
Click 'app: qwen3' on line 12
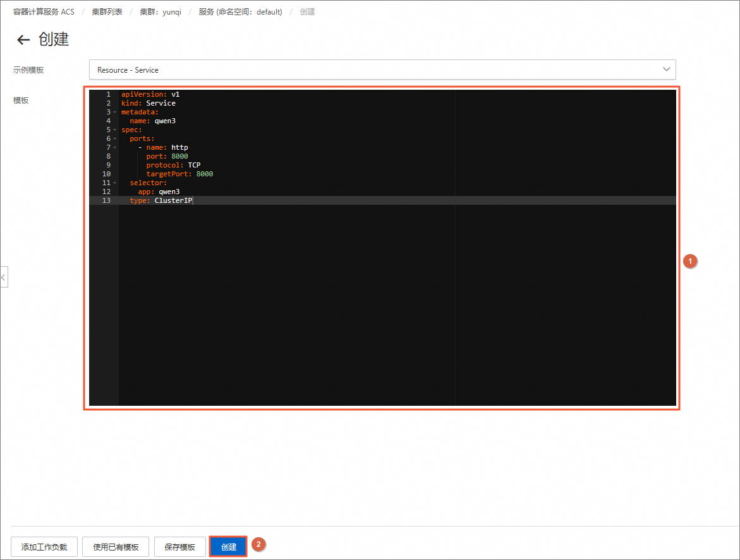(159, 192)
